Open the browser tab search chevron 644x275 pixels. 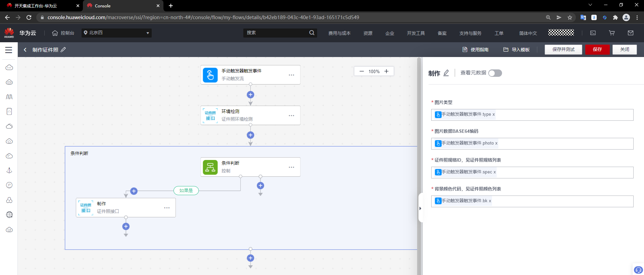click(x=590, y=5)
